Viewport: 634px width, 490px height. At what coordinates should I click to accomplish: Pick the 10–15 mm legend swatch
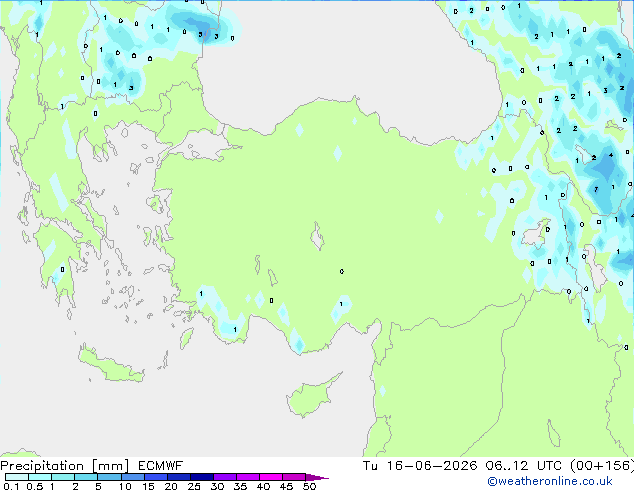132,477
